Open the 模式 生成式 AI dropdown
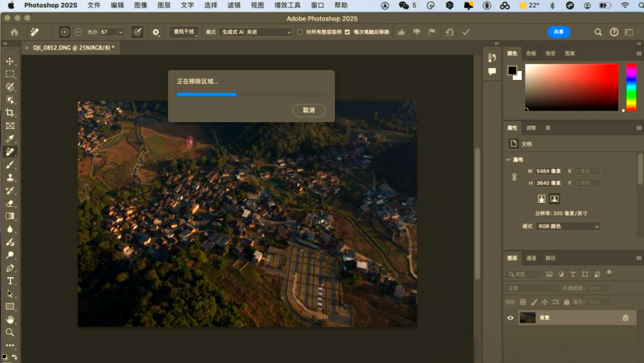 [255, 32]
